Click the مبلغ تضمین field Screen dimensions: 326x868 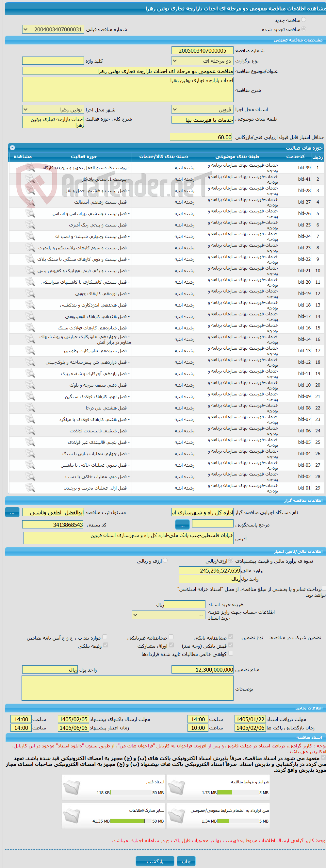(203, 670)
